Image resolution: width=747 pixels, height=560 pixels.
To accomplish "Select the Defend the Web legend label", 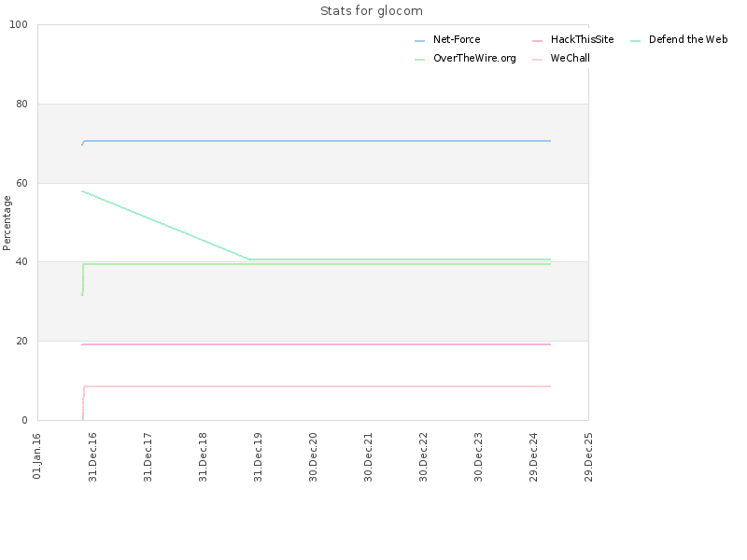I will pyautogui.click(x=688, y=39).
